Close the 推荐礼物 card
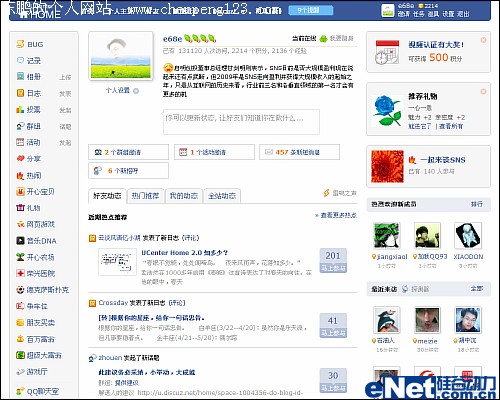The height and width of the screenshot is (400, 500). (483, 91)
